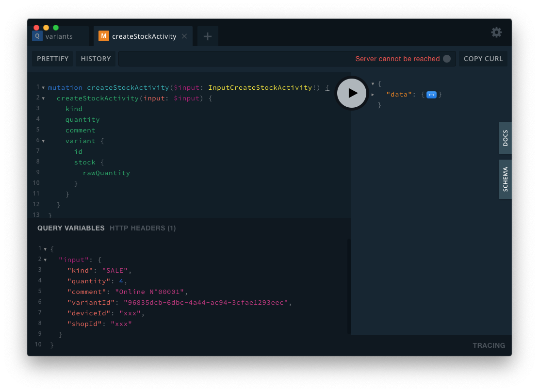
Task: Close the createStockActivity tab
Action: pyautogui.click(x=184, y=36)
